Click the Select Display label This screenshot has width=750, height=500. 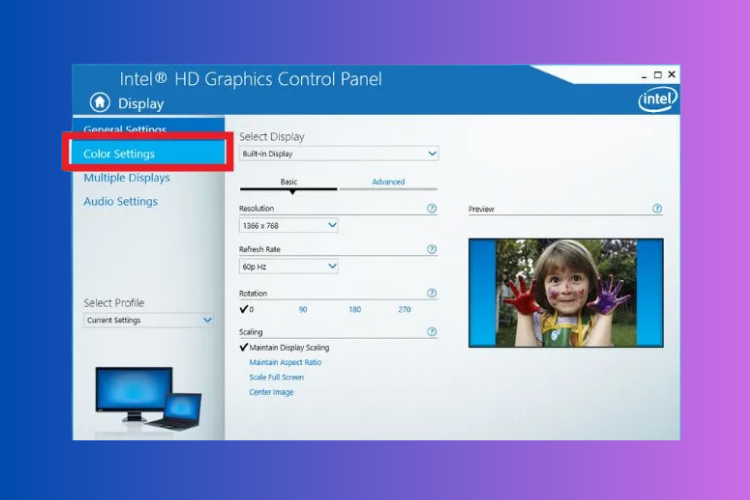[x=272, y=137]
